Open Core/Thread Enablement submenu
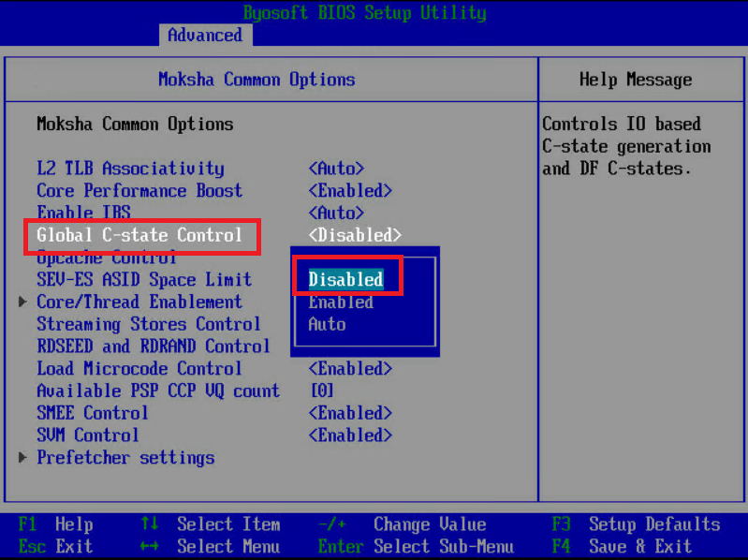Viewport: 748px width, 560px height. pos(139,302)
